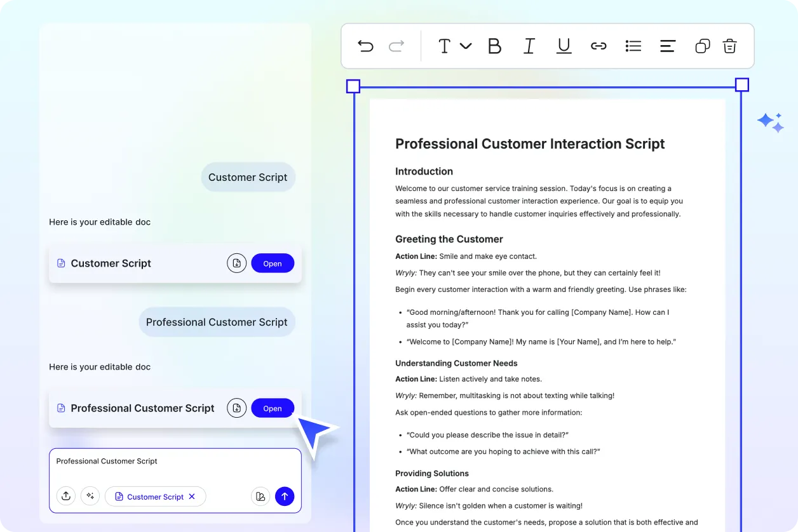Download the Customer Script document
Screen dimensions: 798x532
236,263
